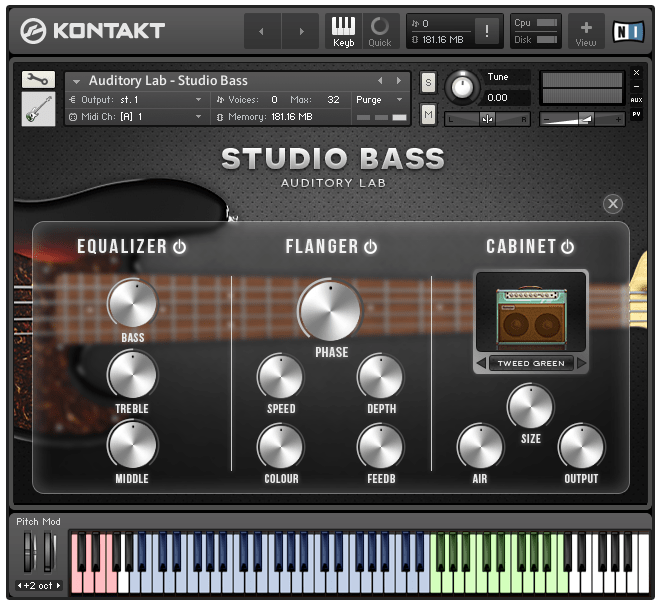
Task: Open the wrench edit mode icon
Action: coord(38,79)
